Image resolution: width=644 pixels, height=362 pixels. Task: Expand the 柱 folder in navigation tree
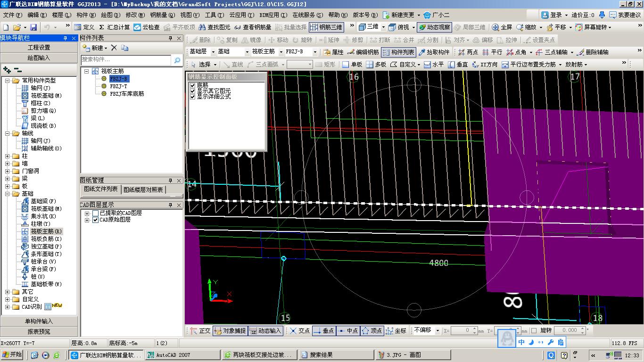(x=8, y=156)
